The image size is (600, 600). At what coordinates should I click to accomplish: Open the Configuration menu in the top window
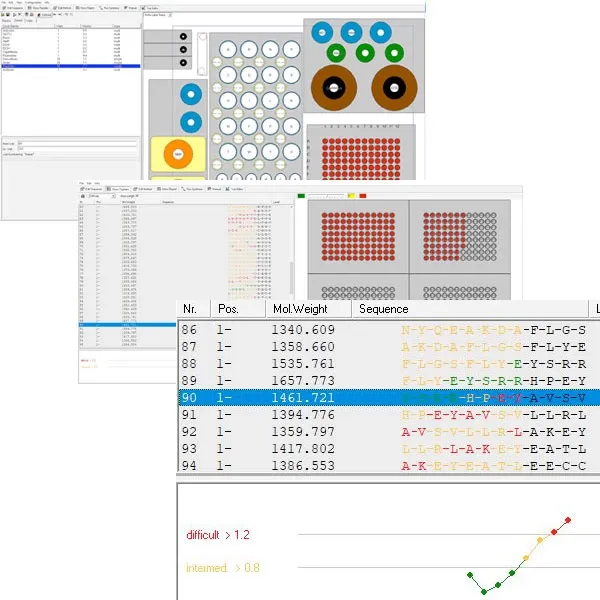[x=29, y=2]
